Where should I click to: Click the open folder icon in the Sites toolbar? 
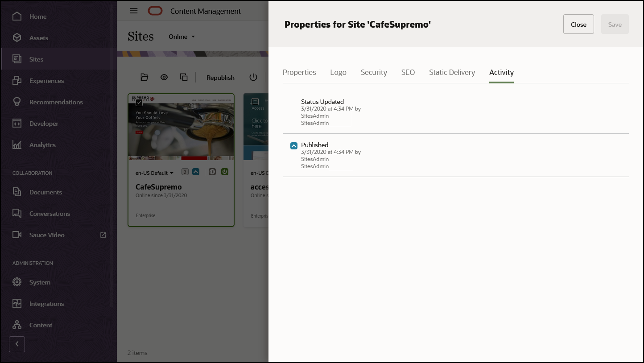pos(144,77)
